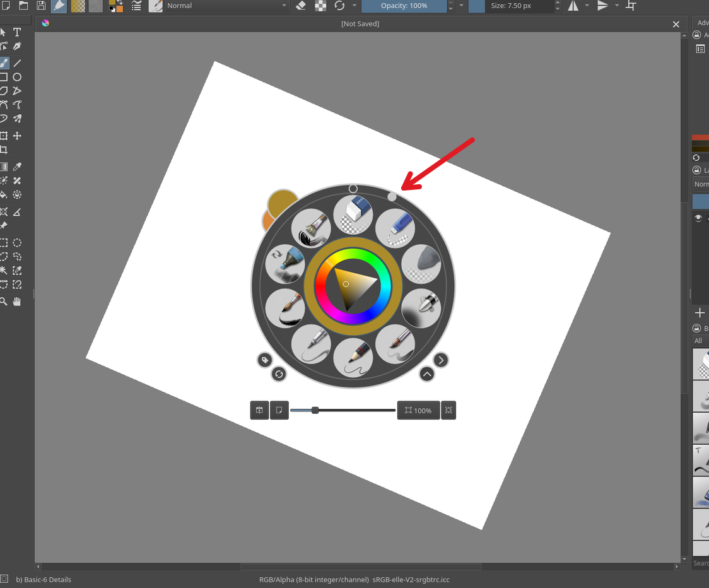Open dropdown arrow after the opacity slider
Screen dimensions: 709x588
coord(461,6)
